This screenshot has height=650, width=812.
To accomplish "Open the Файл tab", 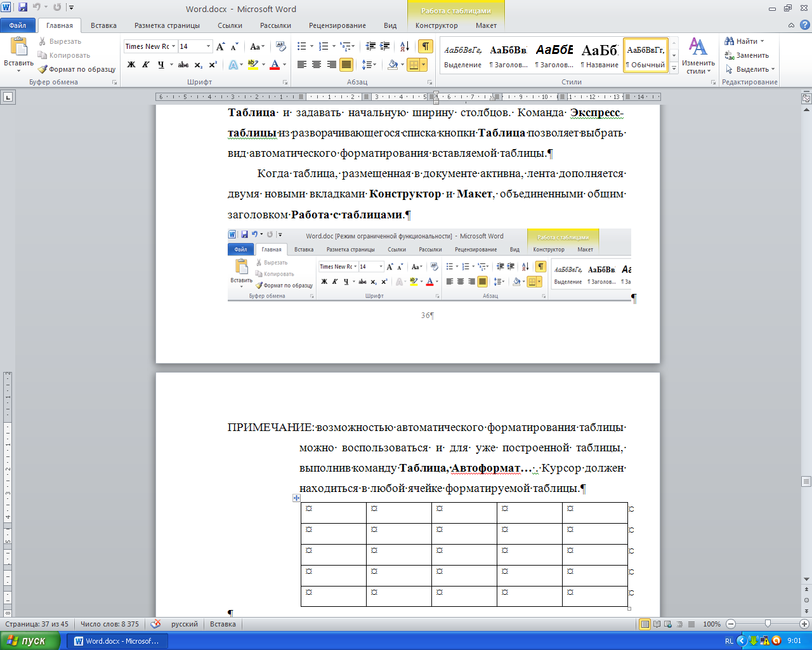I will [18, 25].
